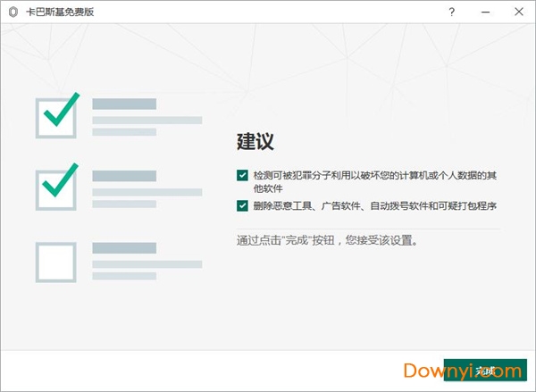This screenshot has width=536, height=392.
Task: Click placeholder lines beside the top checkmark
Action: (147, 118)
